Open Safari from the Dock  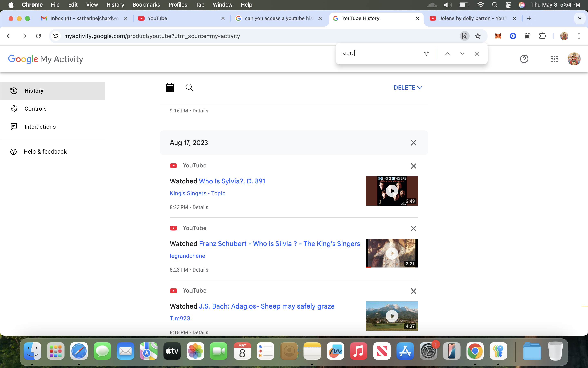click(79, 351)
